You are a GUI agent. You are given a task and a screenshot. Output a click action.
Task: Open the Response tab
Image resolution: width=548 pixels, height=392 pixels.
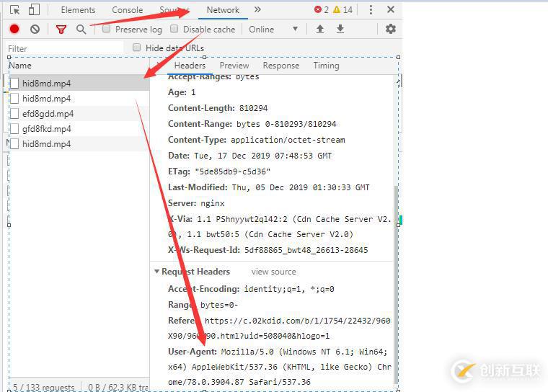281,66
